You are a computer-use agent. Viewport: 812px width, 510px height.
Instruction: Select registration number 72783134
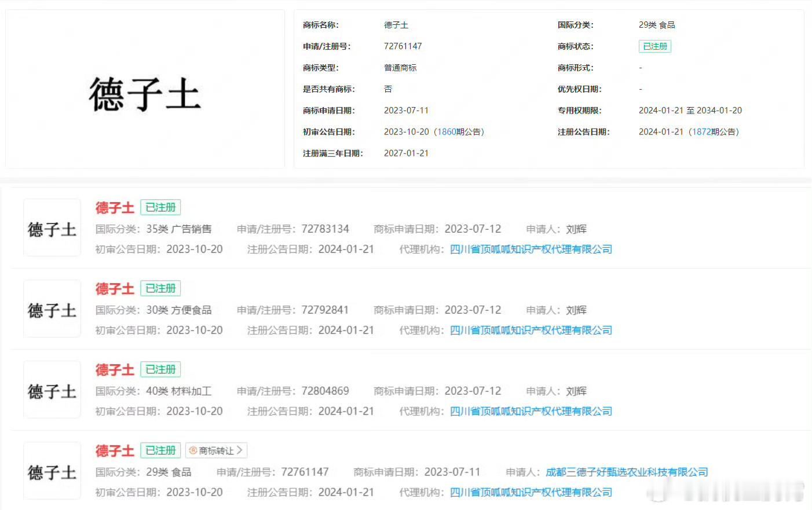tap(325, 229)
